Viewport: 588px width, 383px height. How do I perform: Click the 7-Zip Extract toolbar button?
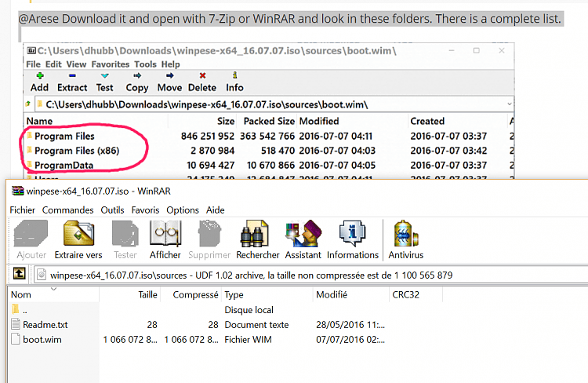tap(72, 82)
